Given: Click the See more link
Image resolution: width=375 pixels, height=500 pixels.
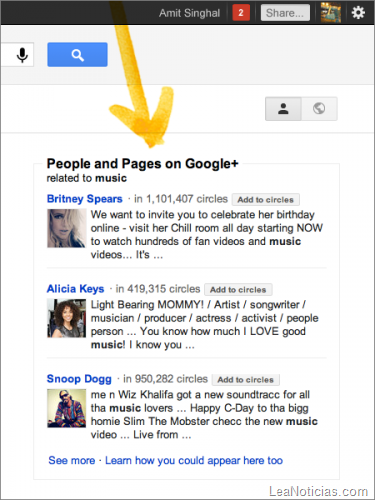Looking at the screenshot, I should (72, 460).
